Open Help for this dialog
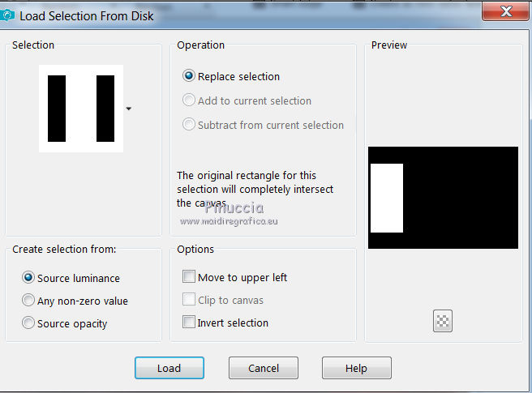This screenshot has height=393, width=532. pos(356,368)
